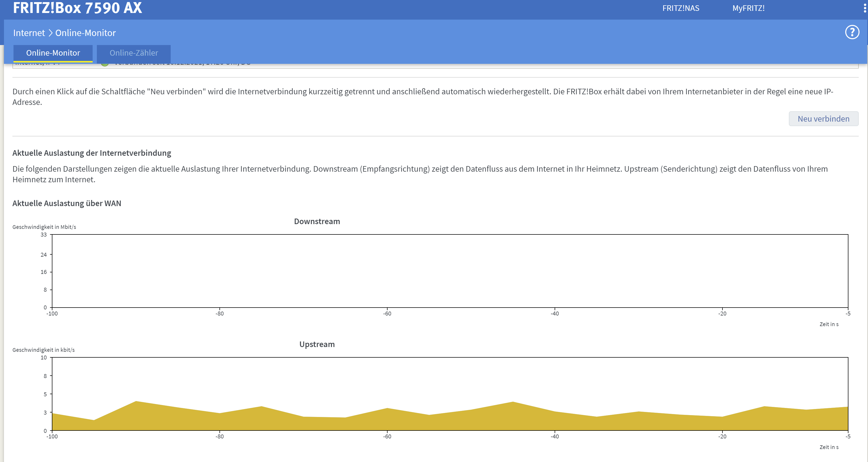Open the help question mark icon
868x462 pixels.
852,32
